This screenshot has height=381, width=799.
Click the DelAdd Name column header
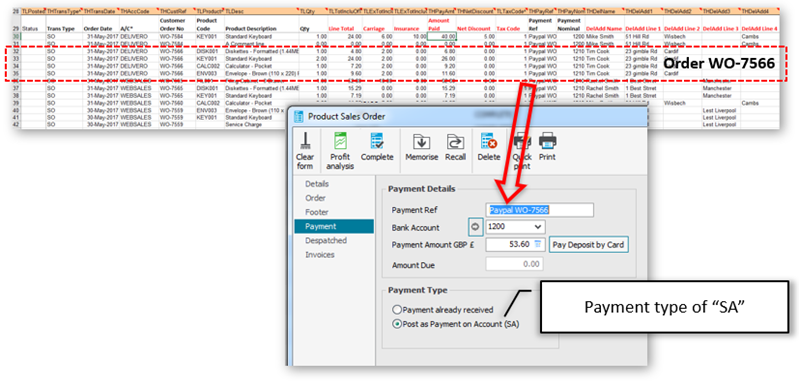(604, 29)
